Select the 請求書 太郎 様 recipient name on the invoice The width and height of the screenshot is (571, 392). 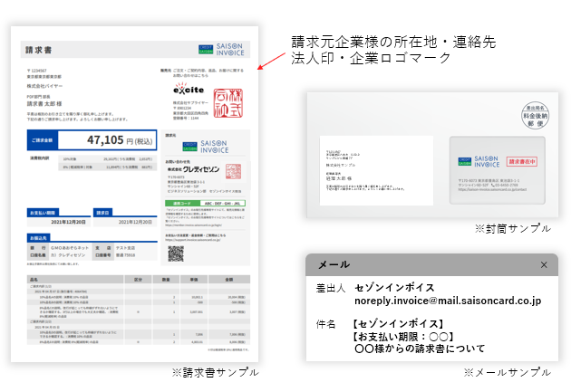click(44, 103)
